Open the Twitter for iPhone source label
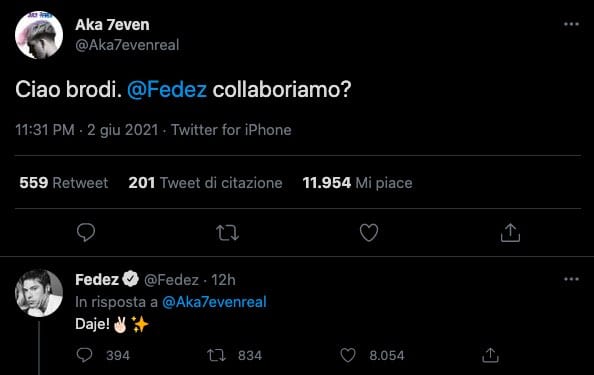The image size is (594, 375). click(x=231, y=130)
